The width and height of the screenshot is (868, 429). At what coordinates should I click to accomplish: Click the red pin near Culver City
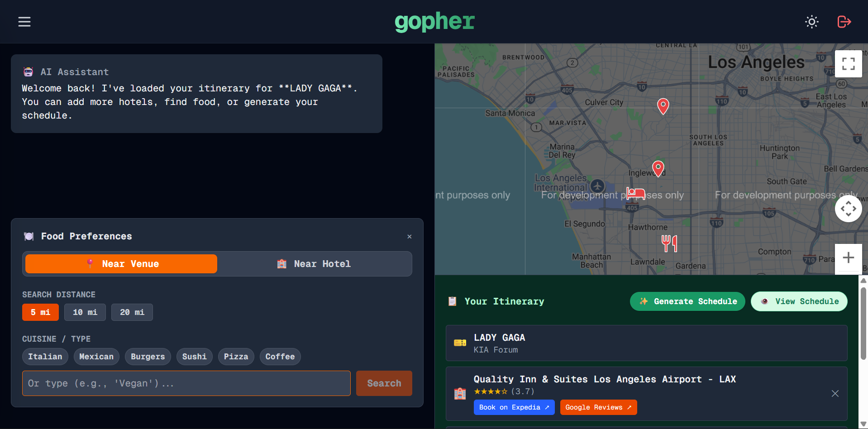tap(663, 107)
